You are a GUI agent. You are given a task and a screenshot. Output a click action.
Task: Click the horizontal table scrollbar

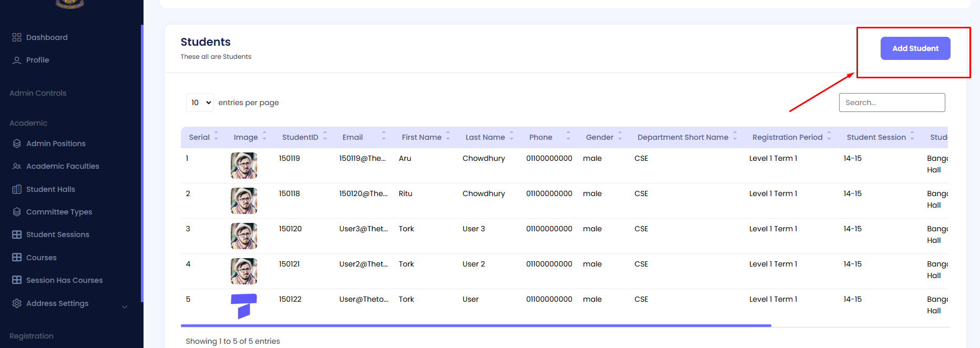[475, 326]
